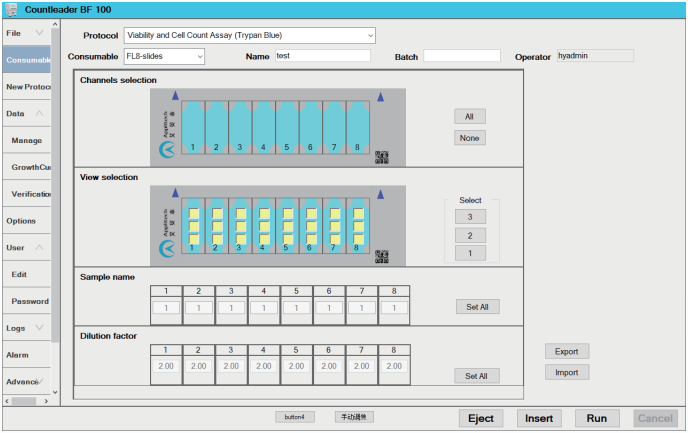Toggle channel 1 in Channels selection slide
The image size is (688, 433).
pos(193,127)
